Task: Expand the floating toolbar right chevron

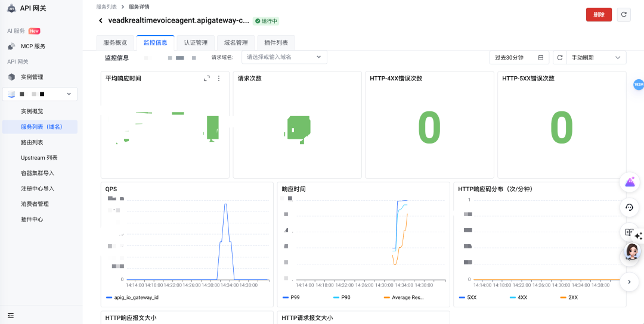Action: (x=630, y=281)
